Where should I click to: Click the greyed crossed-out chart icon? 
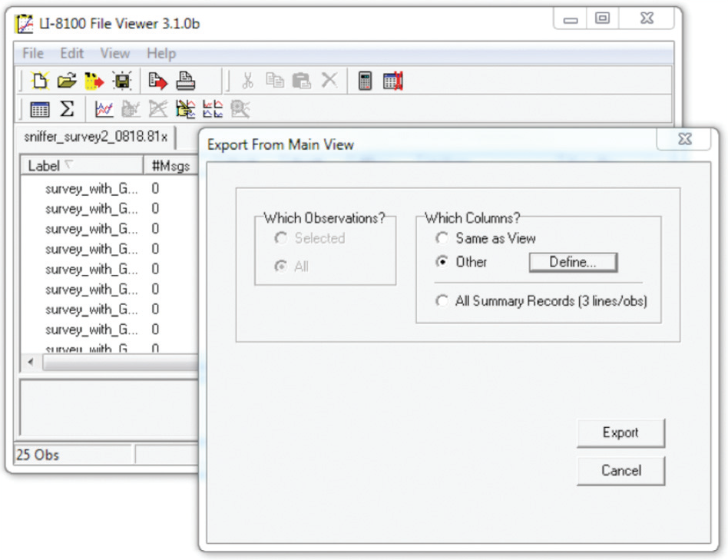158,109
